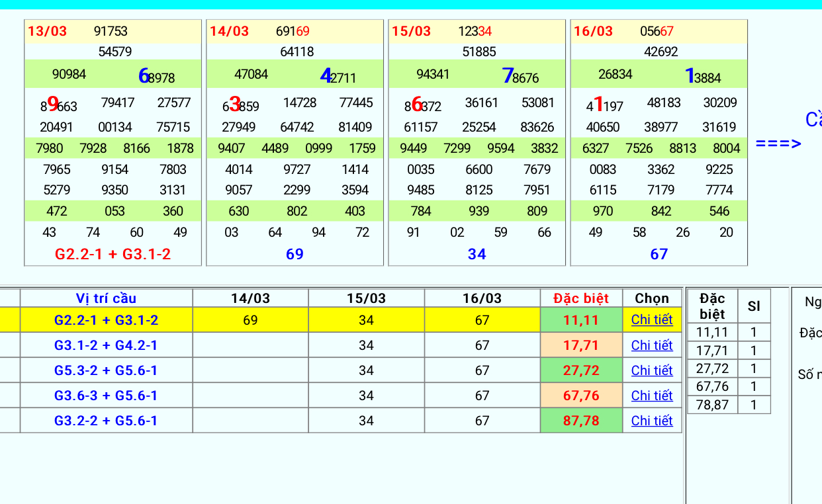Open Chi tiết link for G3.1-2 + G4.2-1
The image size is (822, 504).
pos(651,345)
